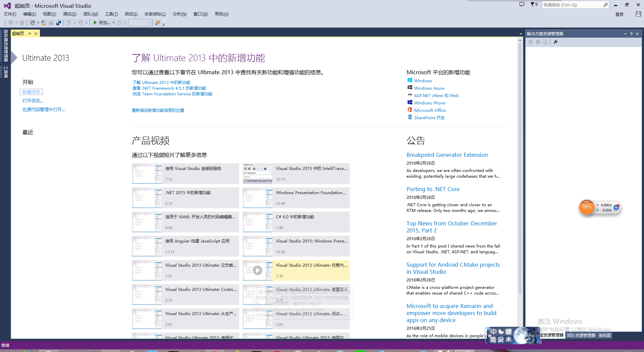The image size is (644, 352).
Task: Expand the Undo history dropdown arrow
Action: (x=74, y=23)
